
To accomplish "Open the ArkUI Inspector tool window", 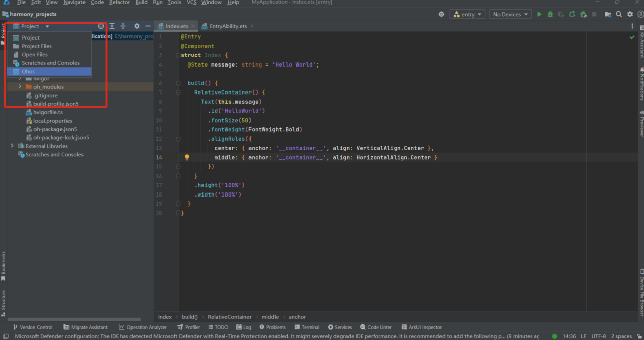I will (x=422, y=327).
